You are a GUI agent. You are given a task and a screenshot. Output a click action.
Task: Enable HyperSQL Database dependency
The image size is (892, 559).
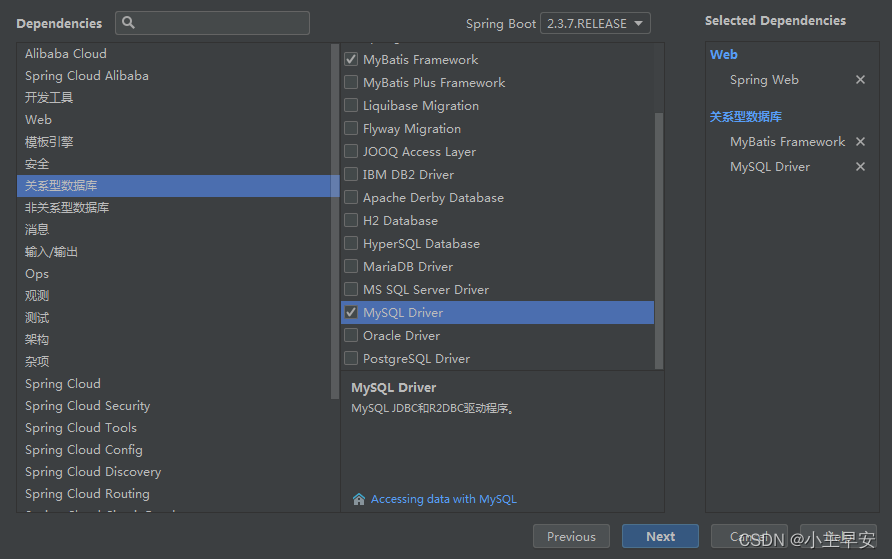(351, 243)
